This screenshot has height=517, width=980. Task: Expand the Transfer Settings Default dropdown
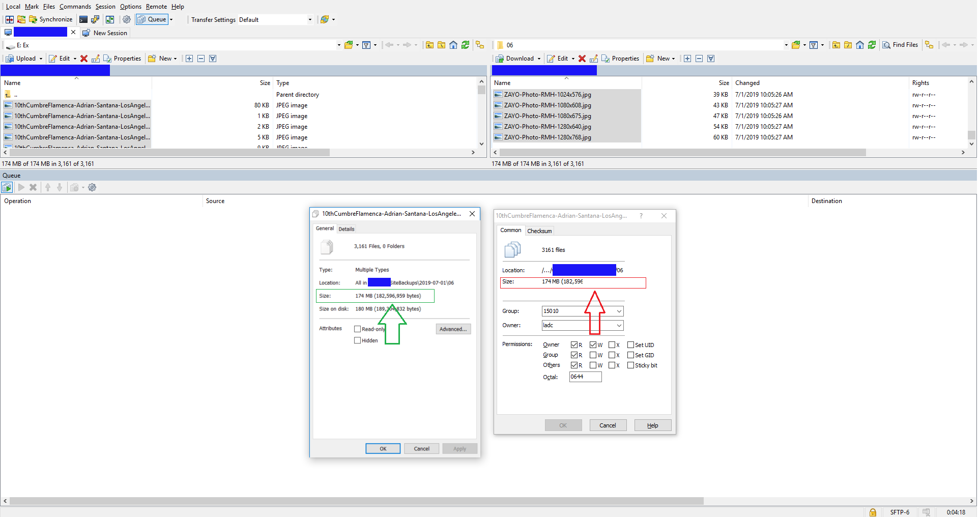[x=309, y=20]
